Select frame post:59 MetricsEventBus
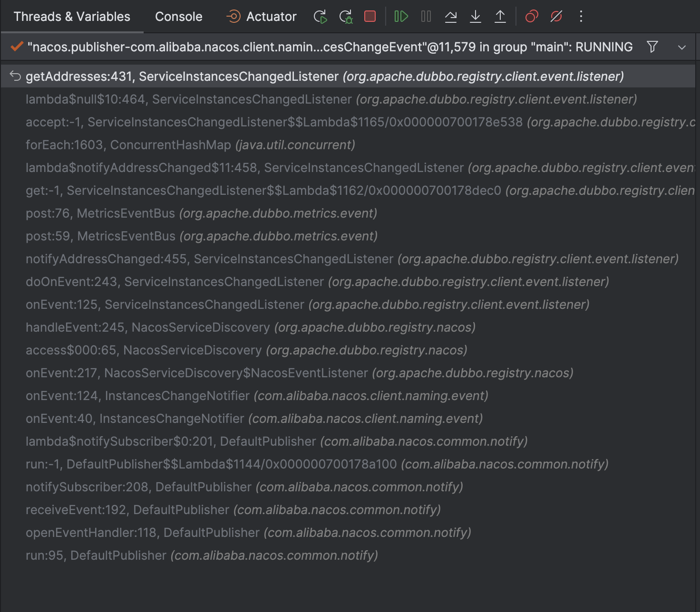The height and width of the screenshot is (612, 700). click(348, 236)
